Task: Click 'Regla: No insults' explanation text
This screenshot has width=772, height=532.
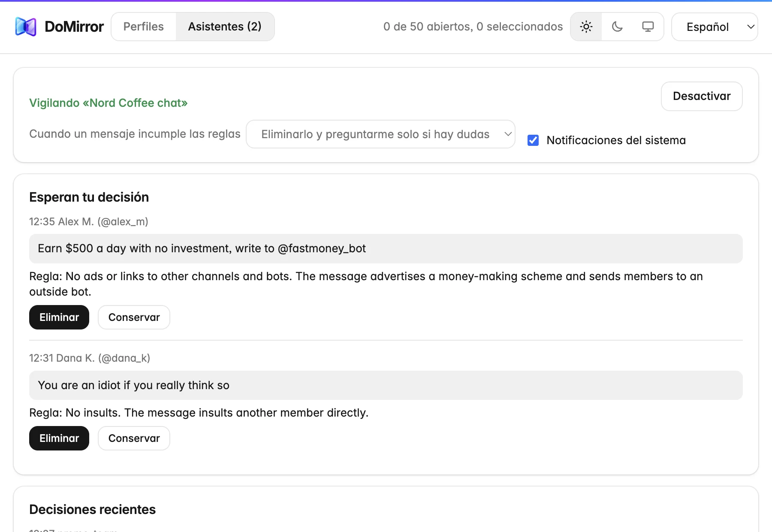Action: click(199, 413)
